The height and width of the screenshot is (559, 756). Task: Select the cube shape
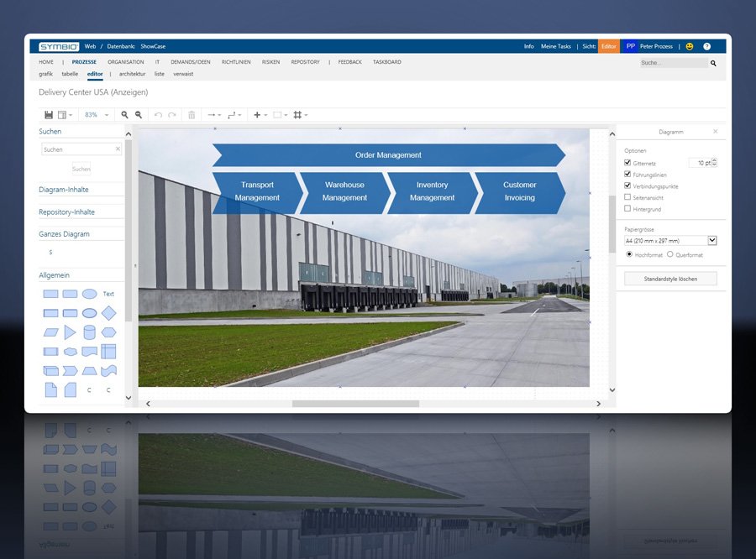[50, 371]
